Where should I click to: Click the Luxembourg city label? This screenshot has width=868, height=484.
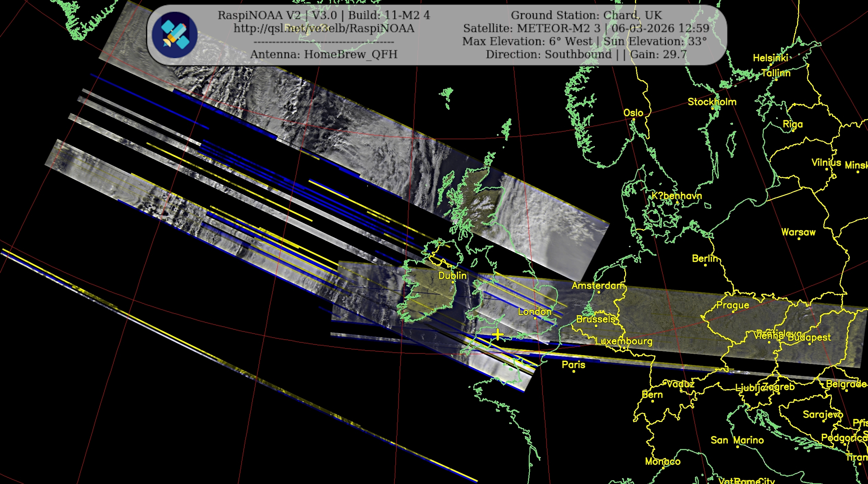pos(624,341)
